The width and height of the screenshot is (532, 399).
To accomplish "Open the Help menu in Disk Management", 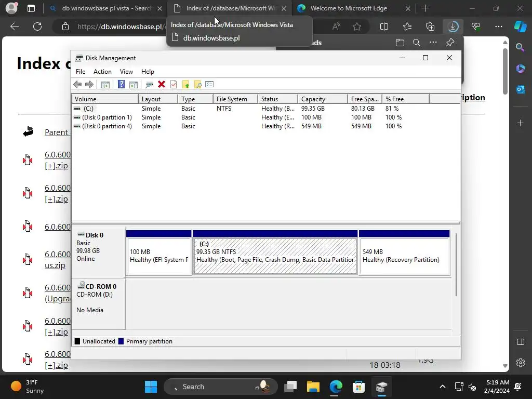I will pos(148,72).
